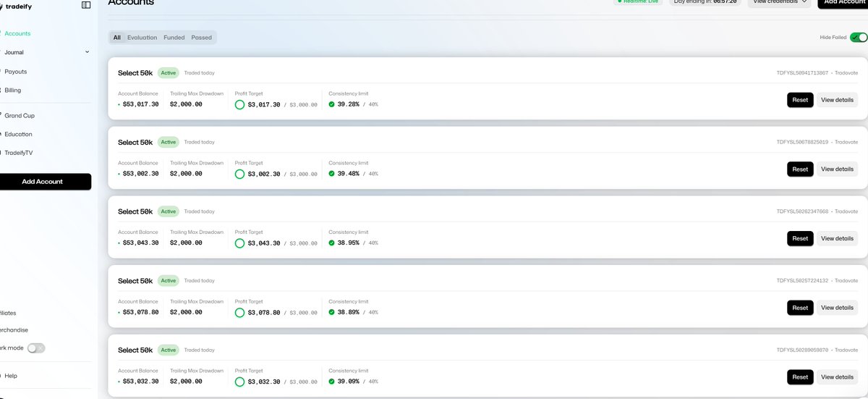The height and width of the screenshot is (399, 868).
Task: Collapse the sidebar with the panel icon
Action: pyautogui.click(x=86, y=5)
